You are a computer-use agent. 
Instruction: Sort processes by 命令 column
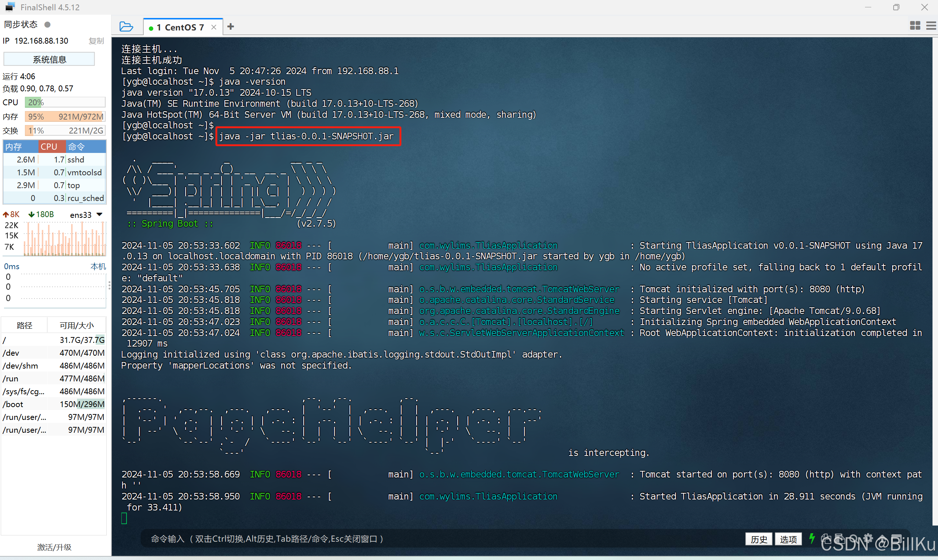[86, 146]
